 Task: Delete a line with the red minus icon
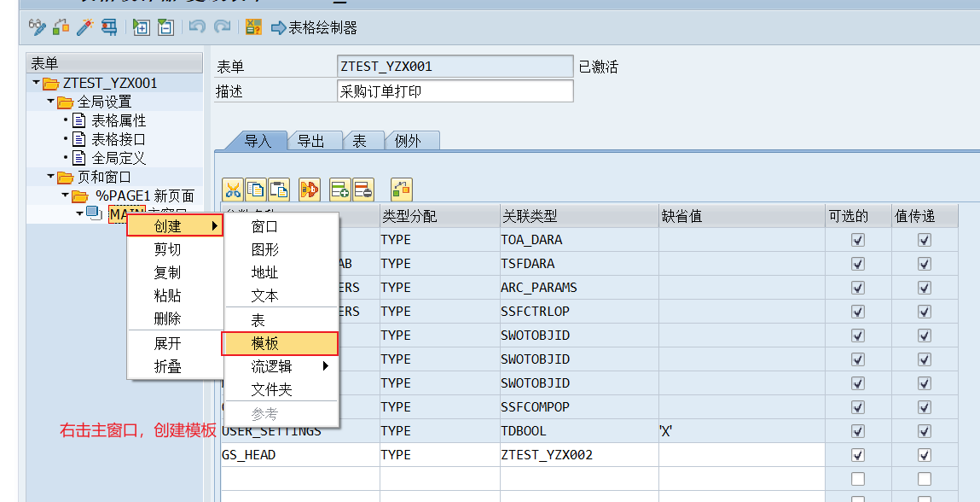click(362, 190)
